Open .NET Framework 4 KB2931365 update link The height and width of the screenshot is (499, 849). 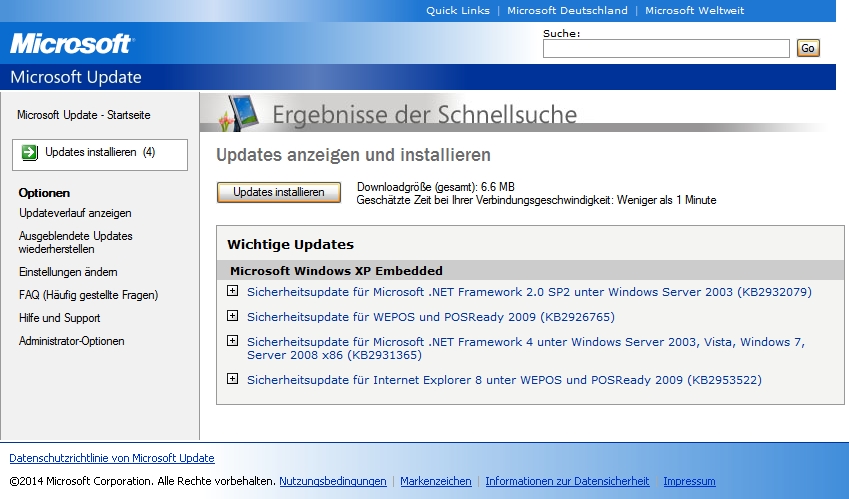point(526,349)
